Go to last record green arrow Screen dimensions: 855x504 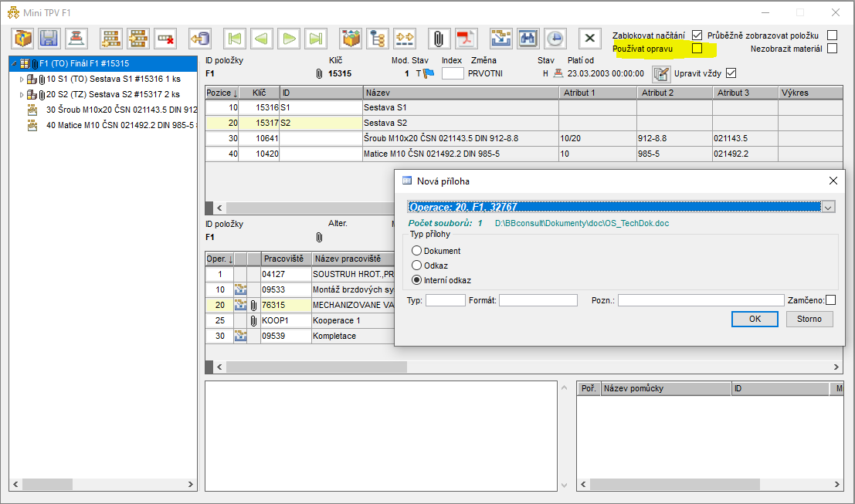316,39
